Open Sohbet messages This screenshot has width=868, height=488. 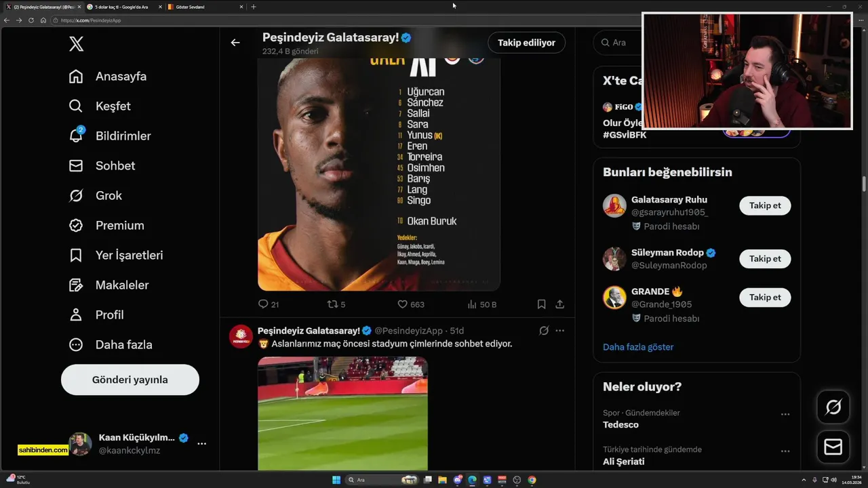click(x=102, y=166)
